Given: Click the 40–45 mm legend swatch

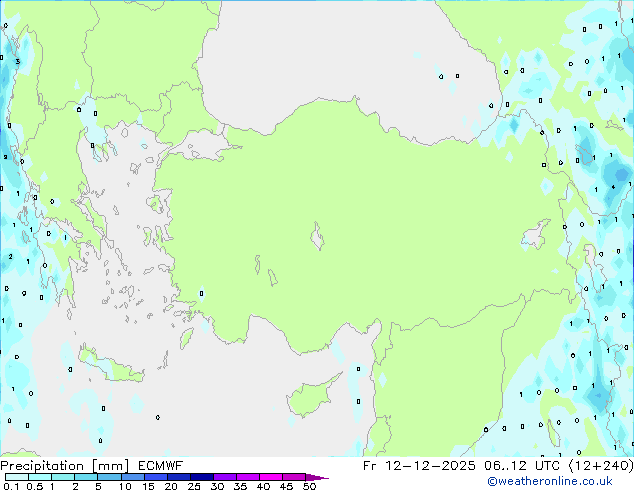Looking at the screenshot, I should click(x=271, y=477).
